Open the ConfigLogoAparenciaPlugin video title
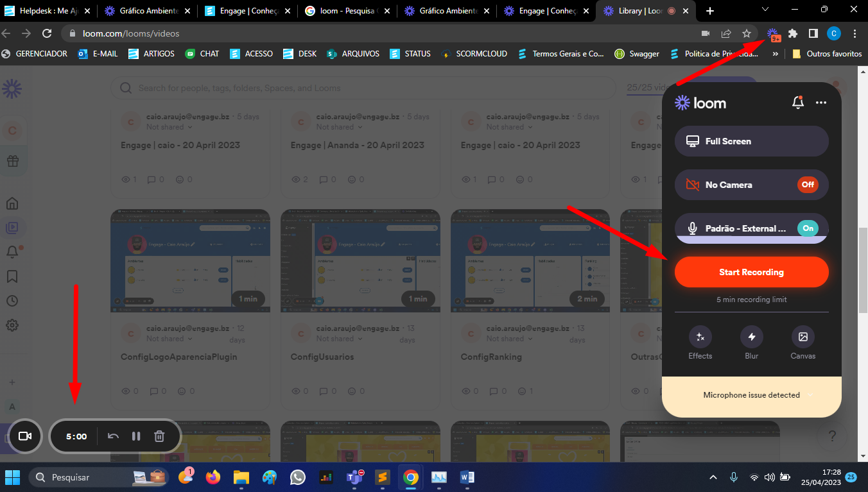The height and width of the screenshot is (492, 868). coord(179,357)
